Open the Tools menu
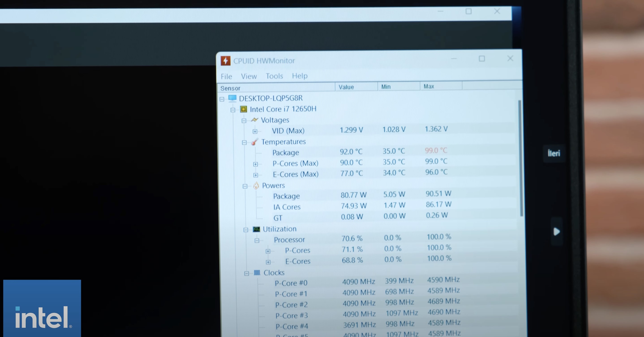This screenshot has height=337, width=644. 274,76
